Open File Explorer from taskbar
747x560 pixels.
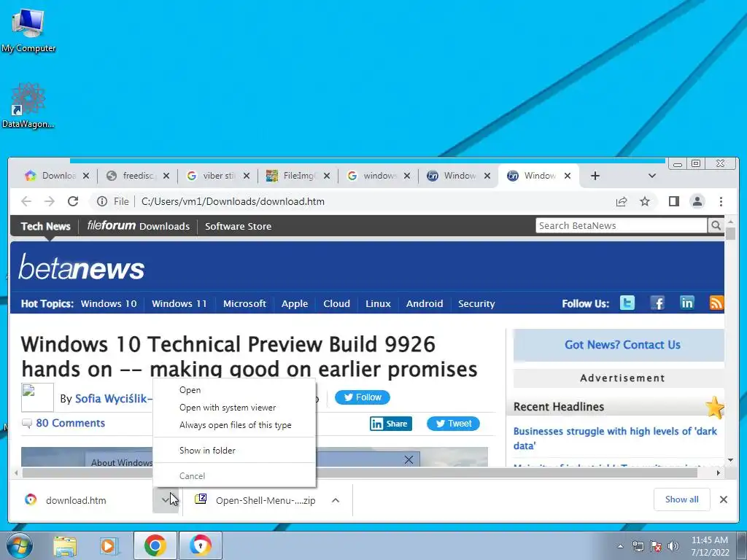tap(65, 545)
